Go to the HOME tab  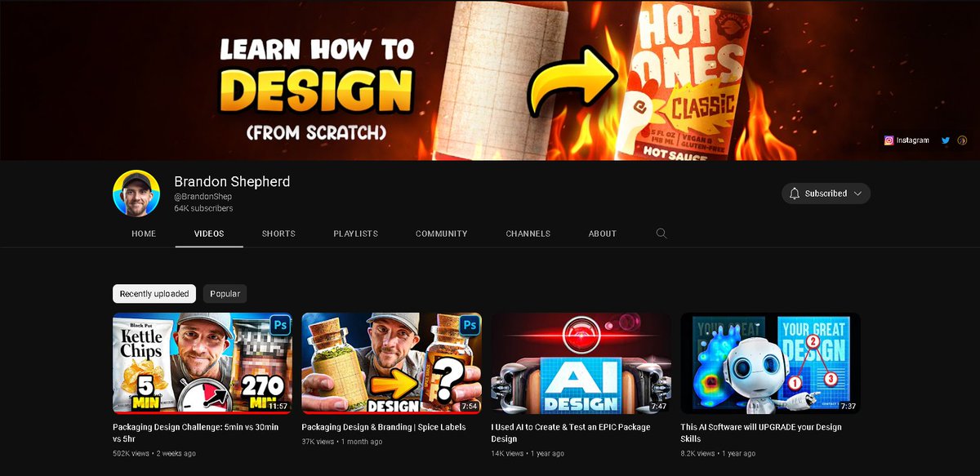[144, 234]
